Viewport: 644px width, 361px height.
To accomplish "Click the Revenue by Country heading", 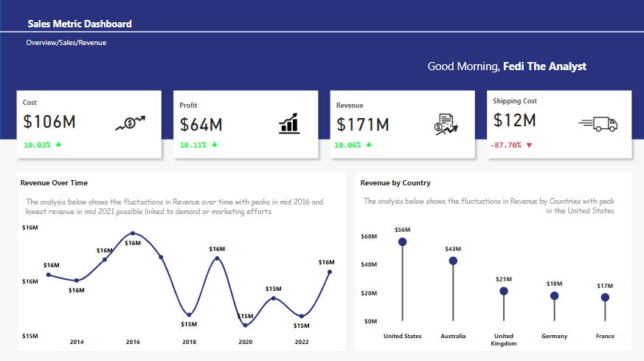I will 395,183.
